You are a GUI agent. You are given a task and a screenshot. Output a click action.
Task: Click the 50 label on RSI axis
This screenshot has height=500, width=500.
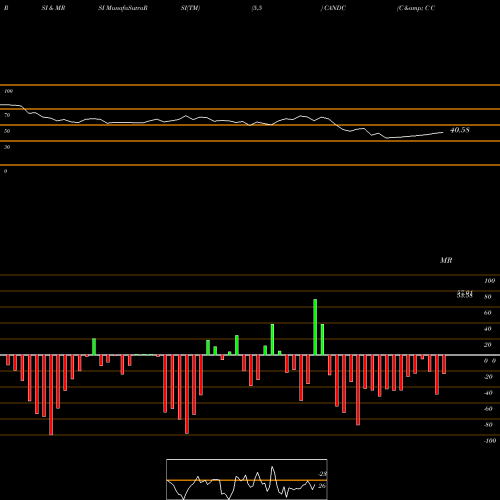point(7,131)
